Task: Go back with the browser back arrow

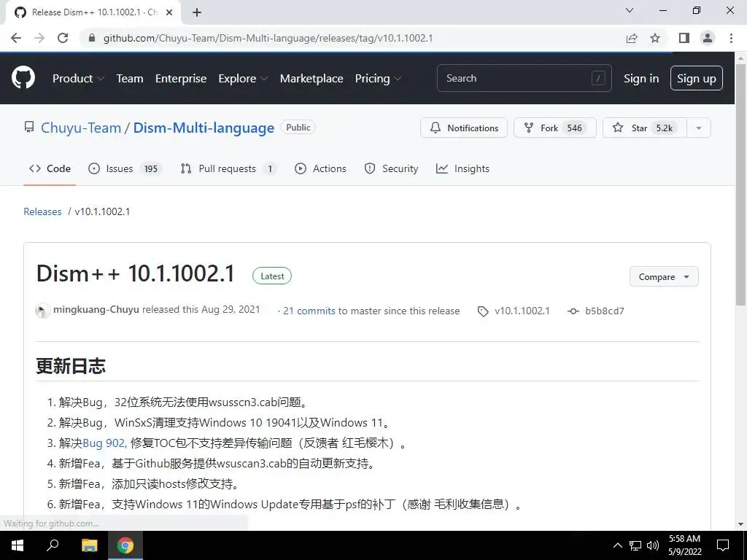Action: tap(16, 38)
